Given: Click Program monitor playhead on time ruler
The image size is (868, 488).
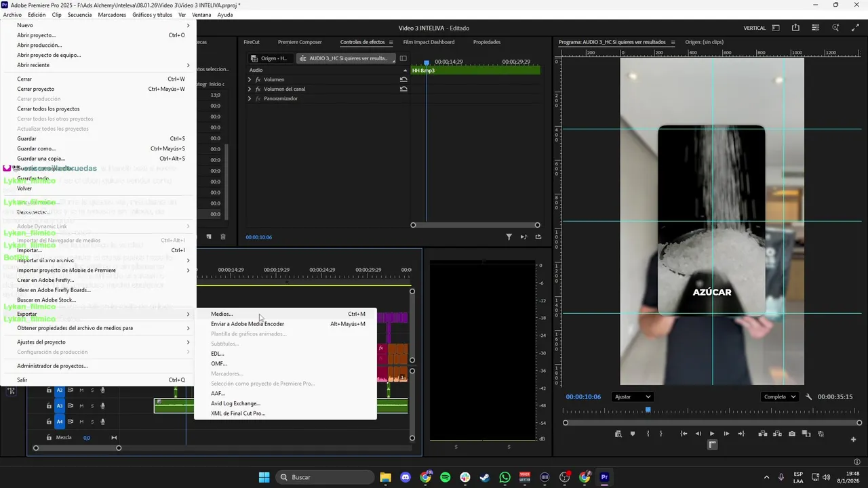Looking at the screenshot, I should (x=648, y=410).
